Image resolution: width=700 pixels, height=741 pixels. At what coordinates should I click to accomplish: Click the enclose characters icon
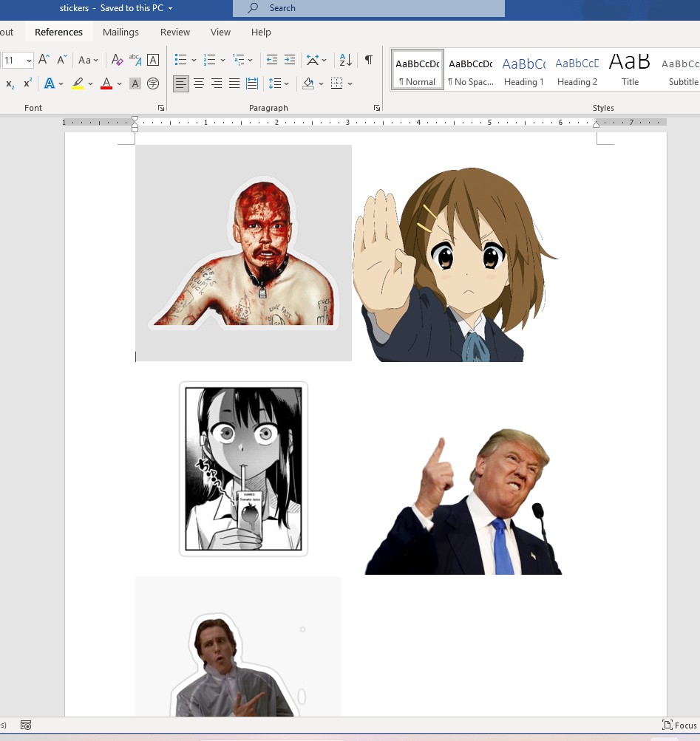coord(153,83)
